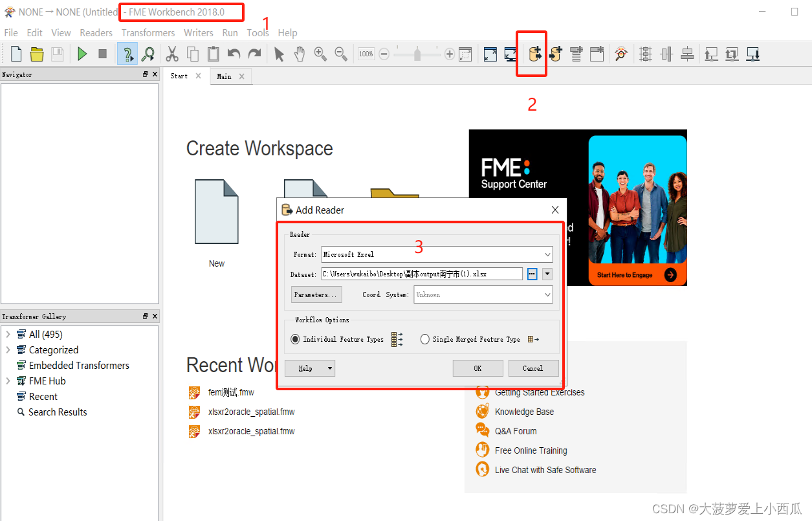Image resolution: width=812 pixels, height=521 pixels.
Task: Select the Cut icon in the toolbar
Action: tap(172, 54)
